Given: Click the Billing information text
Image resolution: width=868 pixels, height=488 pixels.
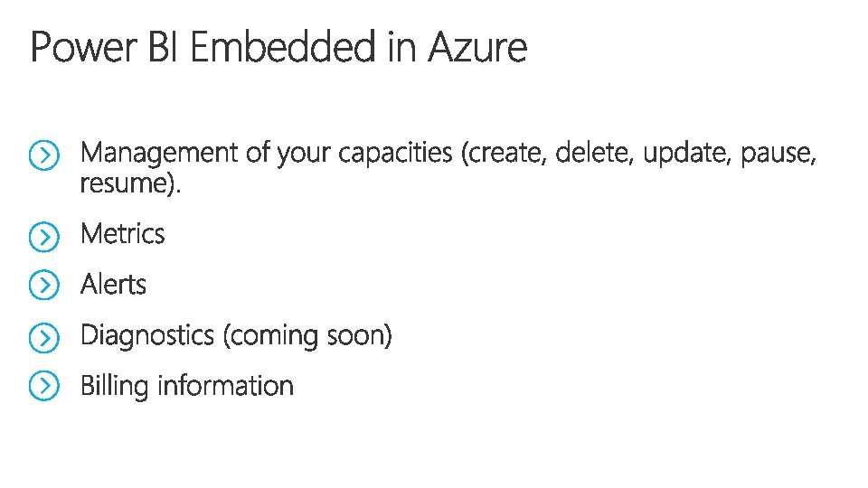Looking at the screenshot, I should pos(187,386).
